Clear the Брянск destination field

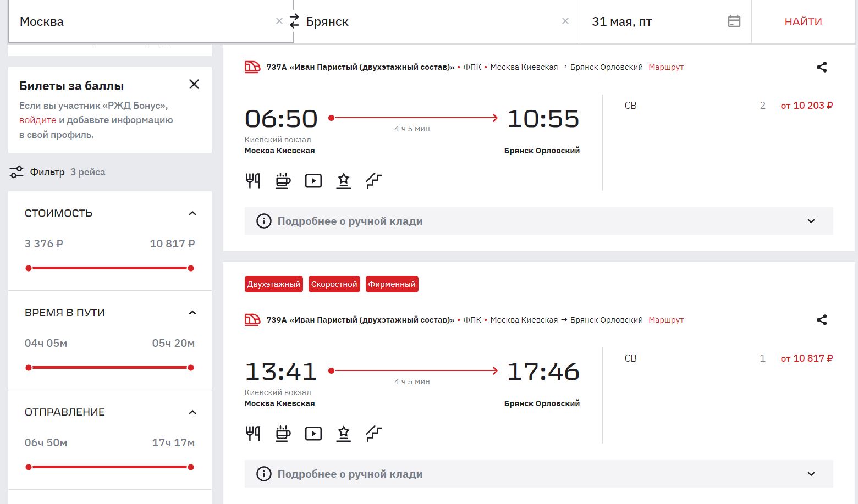[565, 21]
